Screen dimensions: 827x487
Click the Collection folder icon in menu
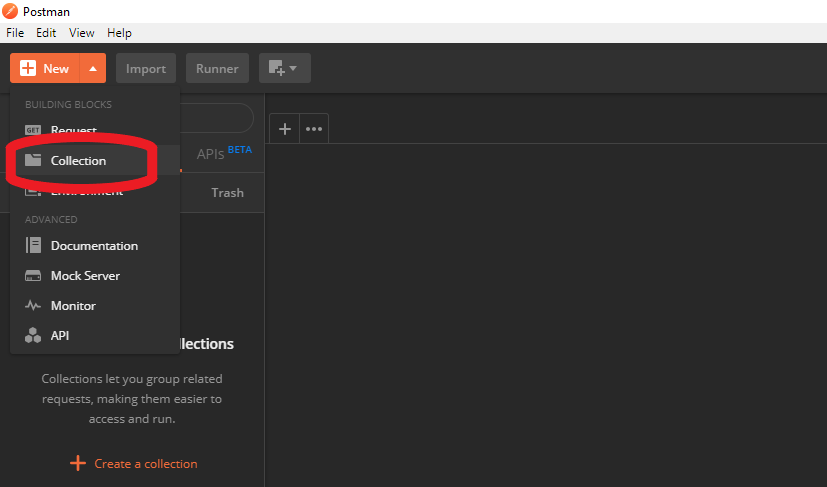click(33, 160)
